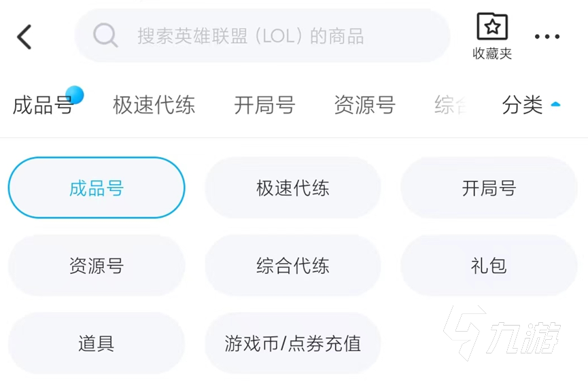Choose the 极速代练 category chip
588x382 pixels.
coord(293,188)
